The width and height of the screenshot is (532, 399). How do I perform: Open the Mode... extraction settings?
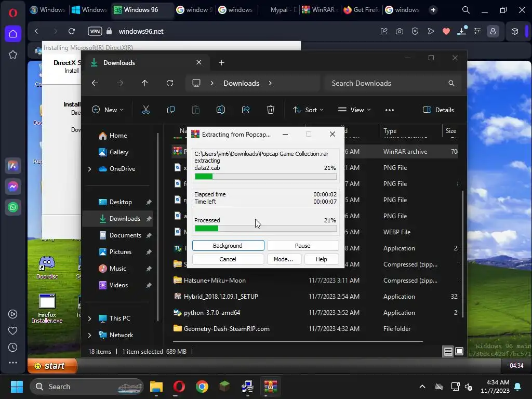click(284, 259)
